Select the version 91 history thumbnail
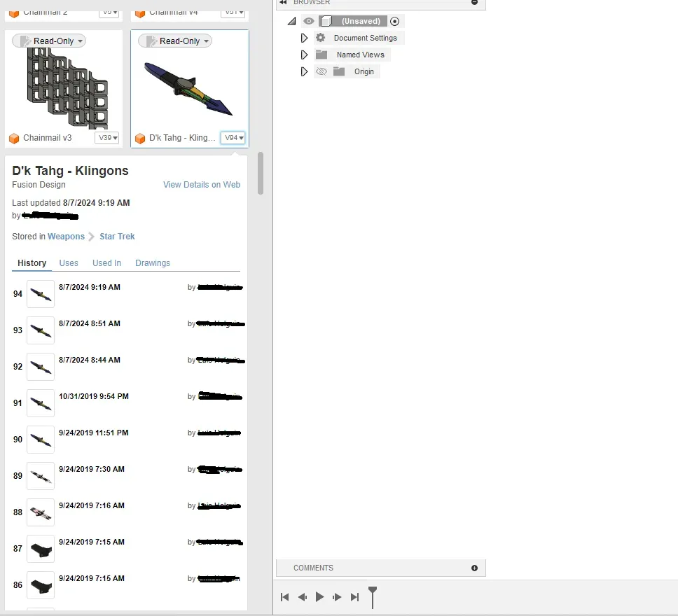 pos(41,403)
